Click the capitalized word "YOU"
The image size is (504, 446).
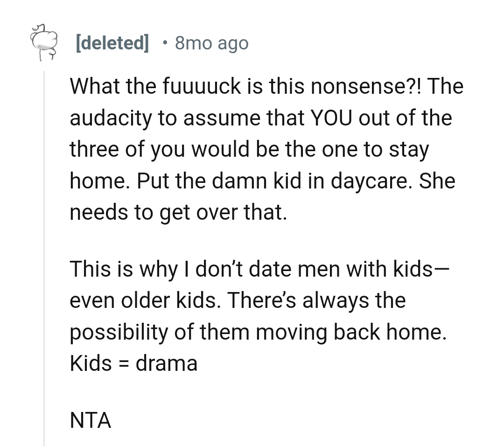pyautogui.click(x=329, y=118)
